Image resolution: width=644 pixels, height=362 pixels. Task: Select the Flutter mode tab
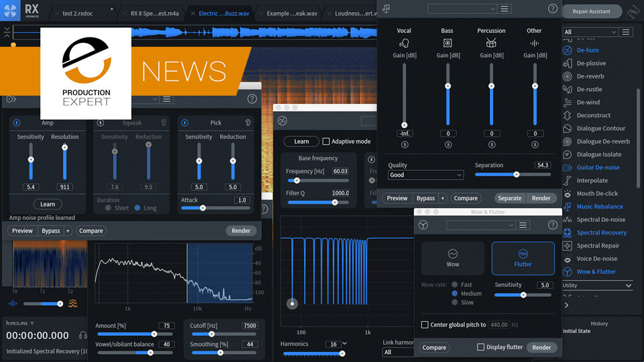(523, 258)
